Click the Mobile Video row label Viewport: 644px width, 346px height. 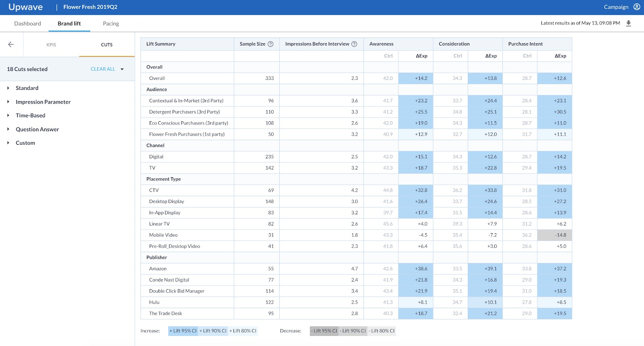coord(163,235)
